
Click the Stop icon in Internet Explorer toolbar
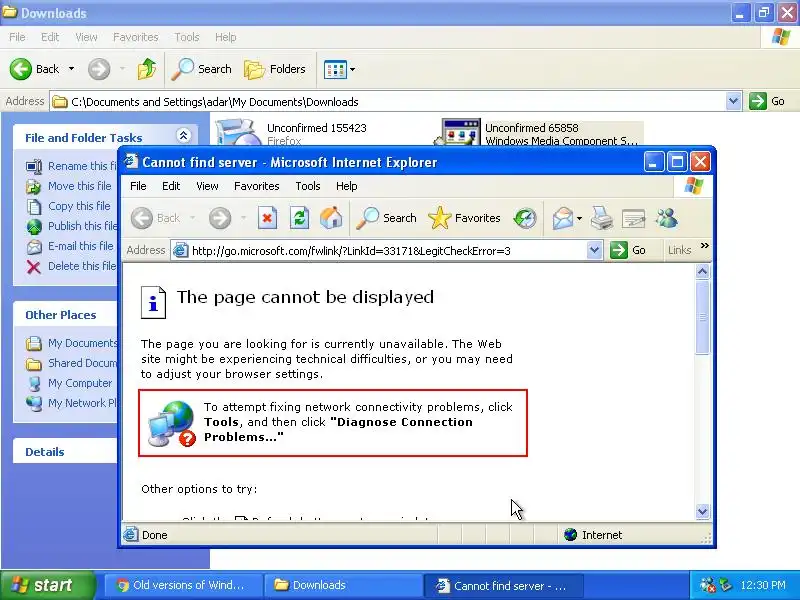267,218
